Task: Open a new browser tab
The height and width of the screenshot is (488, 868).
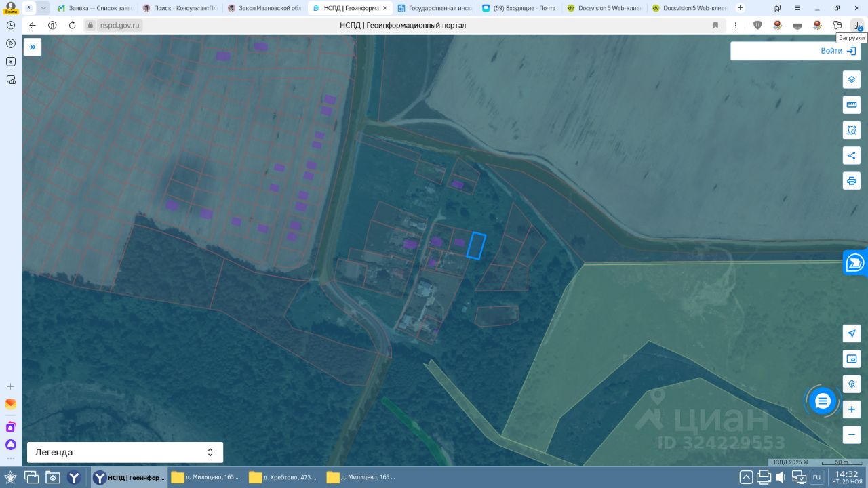Action: pos(740,8)
